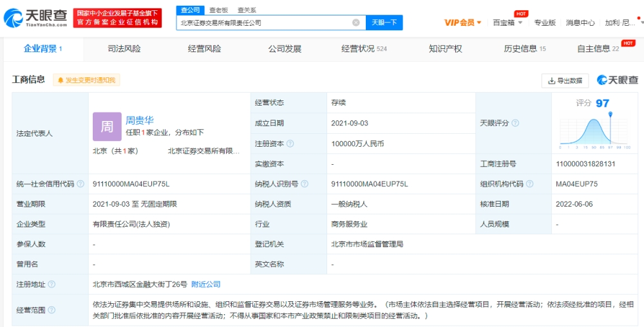
Task: Switch to the 查关系 search tab
Action: [x=247, y=10]
